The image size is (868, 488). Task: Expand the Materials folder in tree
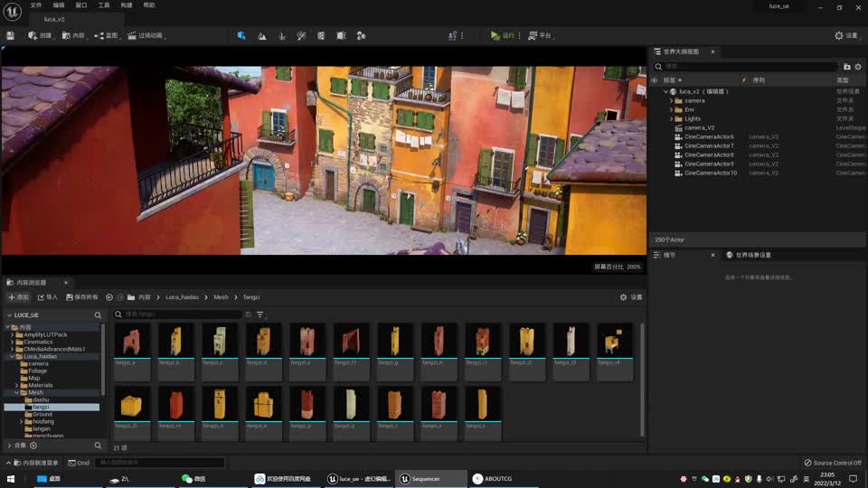(x=16, y=385)
